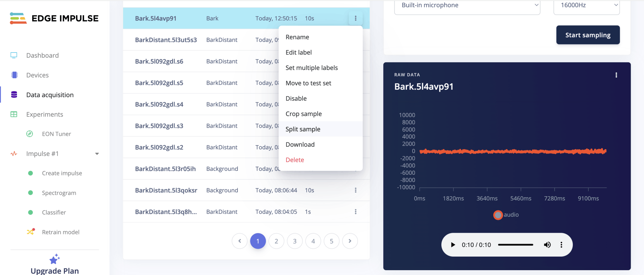The height and width of the screenshot is (275, 644).
Task: Seek within the audio progress bar
Action: tap(516, 245)
